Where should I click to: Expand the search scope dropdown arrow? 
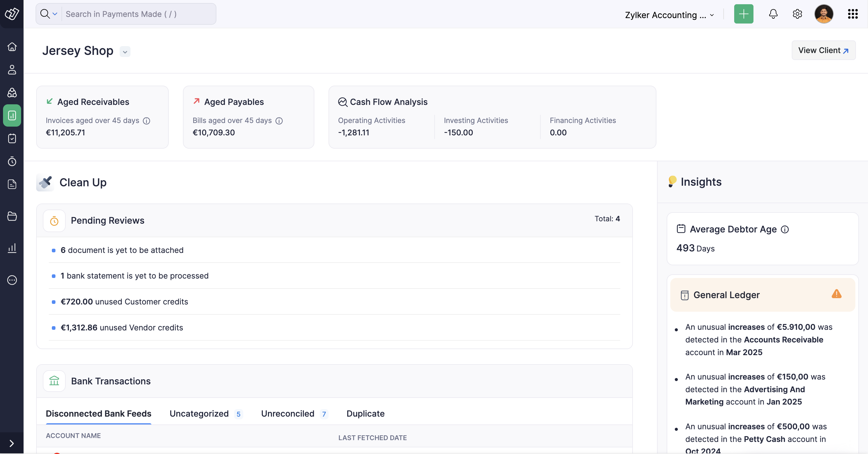pos(55,14)
